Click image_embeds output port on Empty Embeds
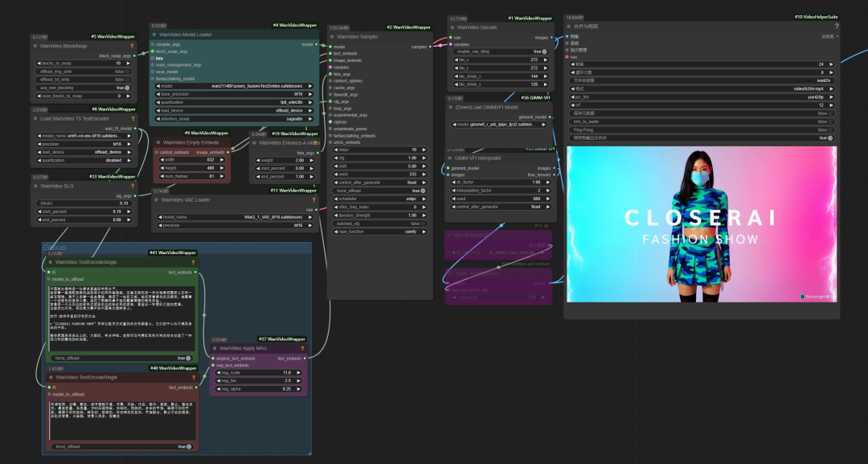The height and width of the screenshot is (464, 868). [228, 152]
